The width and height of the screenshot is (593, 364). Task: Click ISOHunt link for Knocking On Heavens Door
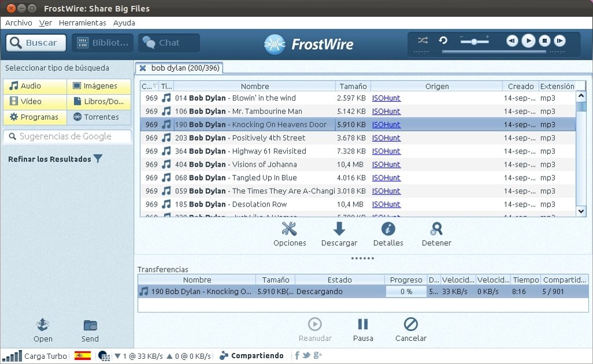[x=386, y=125]
